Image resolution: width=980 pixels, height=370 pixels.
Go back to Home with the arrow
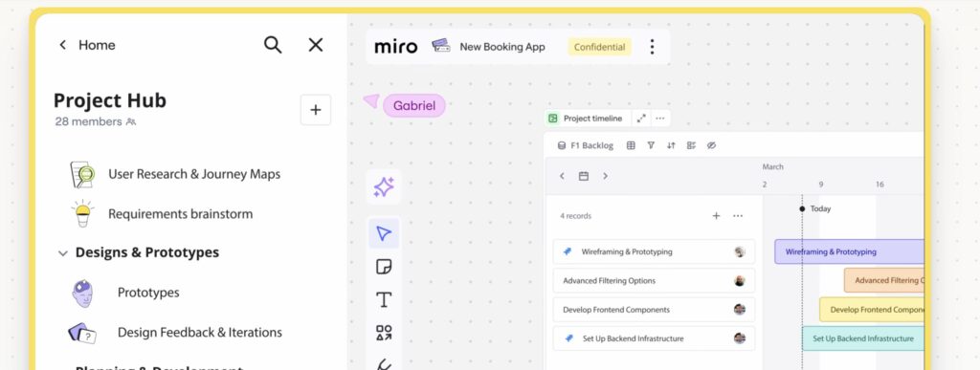[62, 45]
